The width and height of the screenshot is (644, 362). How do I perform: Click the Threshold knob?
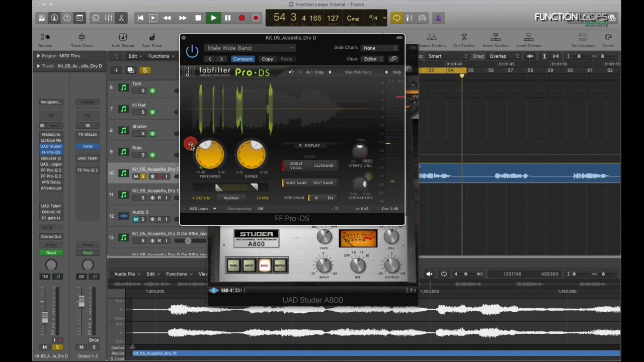[x=210, y=154]
